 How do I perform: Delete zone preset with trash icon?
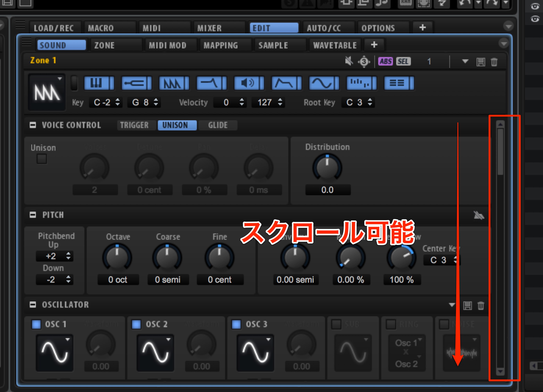(x=494, y=62)
